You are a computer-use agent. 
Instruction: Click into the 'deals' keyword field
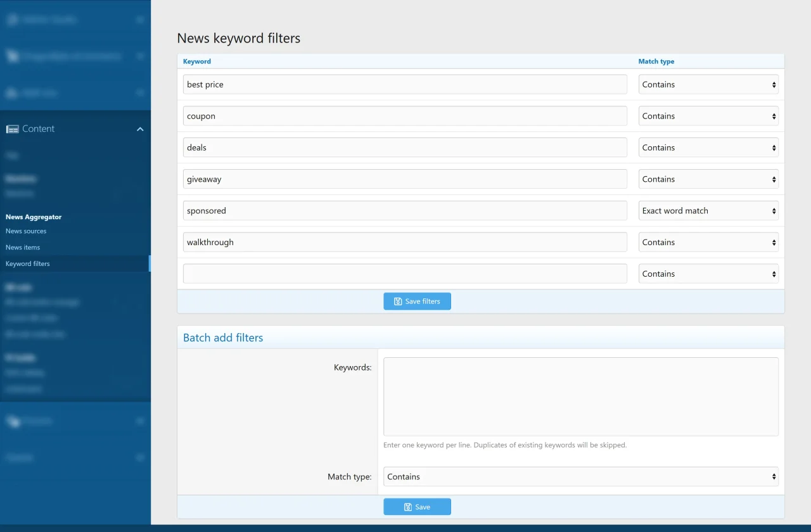click(x=405, y=148)
